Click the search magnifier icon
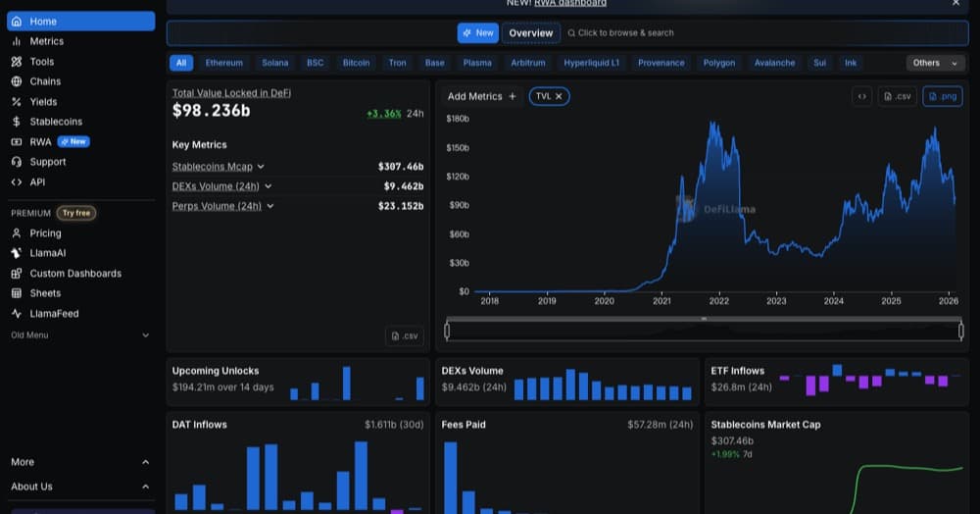Screen dimensions: 980x514 pos(571,33)
